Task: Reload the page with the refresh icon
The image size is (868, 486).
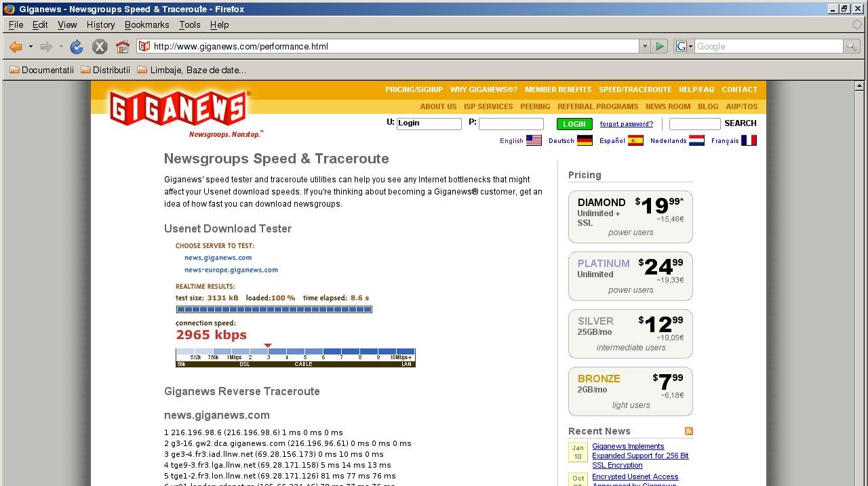Action: pyautogui.click(x=77, y=47)
